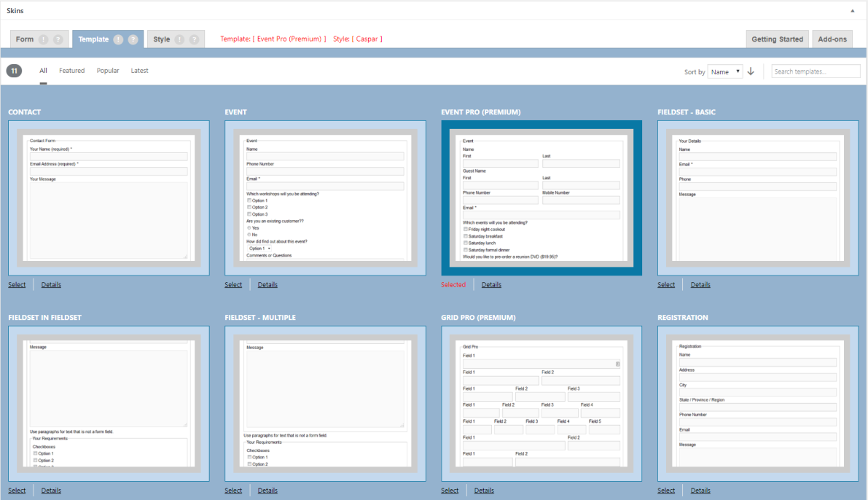
Task: Click the Search templates input field
Action: click(816, 71)
